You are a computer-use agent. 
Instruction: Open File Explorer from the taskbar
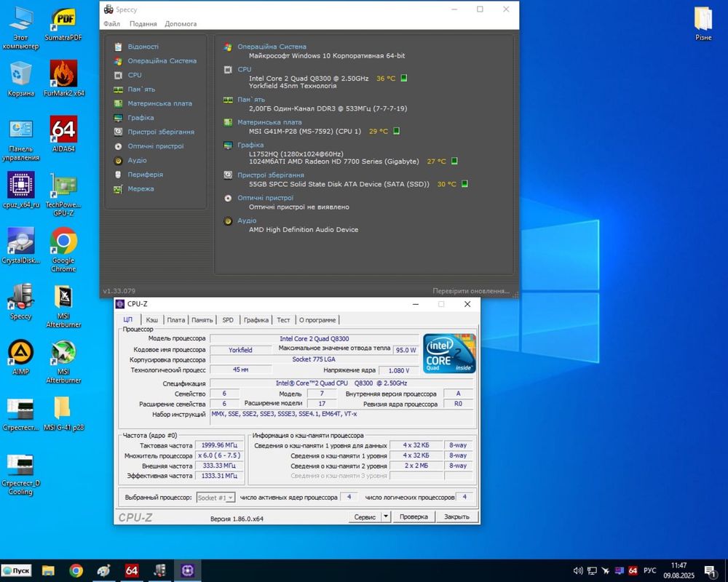pyautogui.click(x=48, y=570)
